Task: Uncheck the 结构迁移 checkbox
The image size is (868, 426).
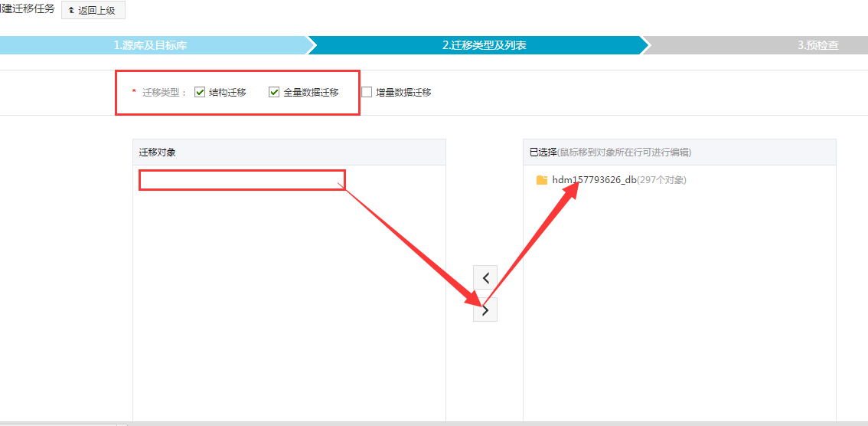Action: point(200,92)
